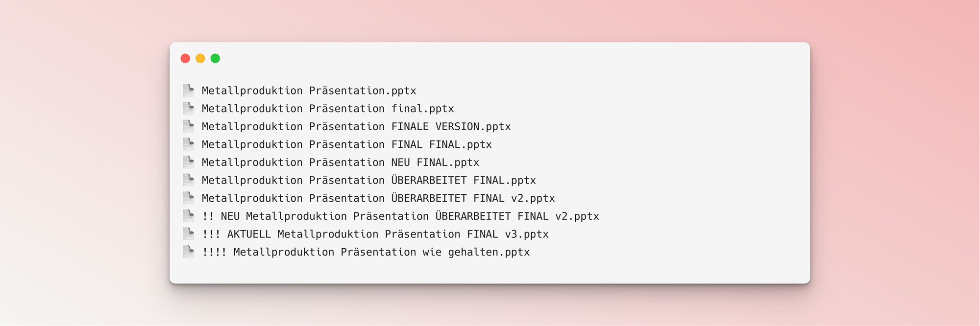Select the !!! AKTUELL FINAL v3.pptx entry
The width and height of the screenshot is (980, 326).
tap(375, 234)
